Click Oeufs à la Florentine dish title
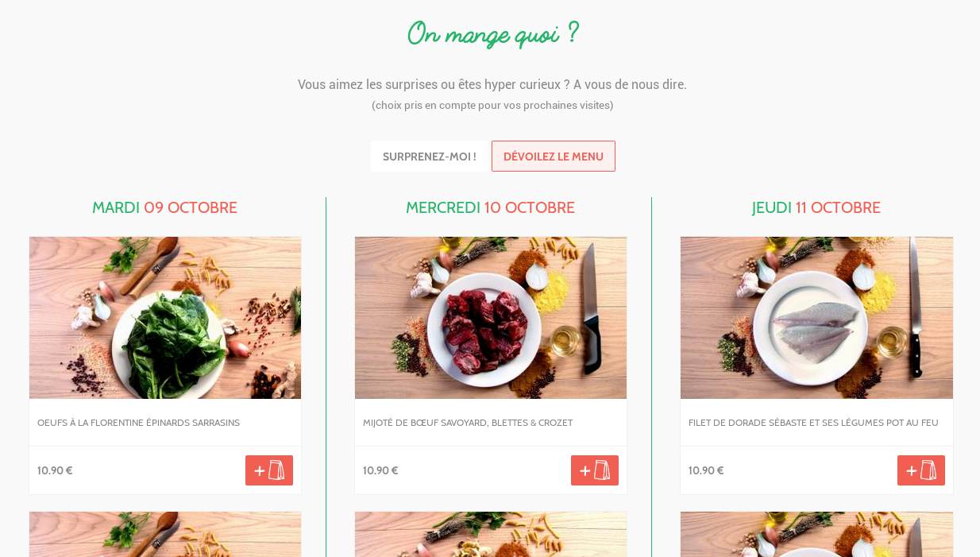The height and width of the screenshot is (557, 980). click(x=138, y=423)
